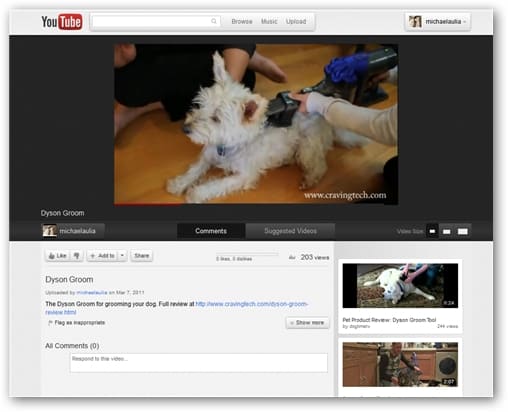The image size is (508, 412).
Task: Click the search magnifier icon
Action: tap(214, 21)
